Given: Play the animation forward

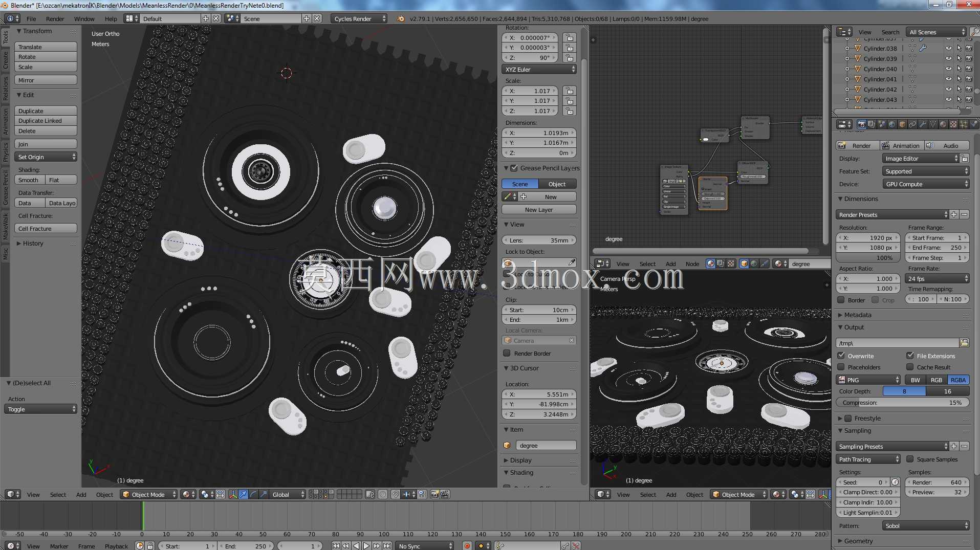Looking at the screenshot, I should [x=366, y=546].
